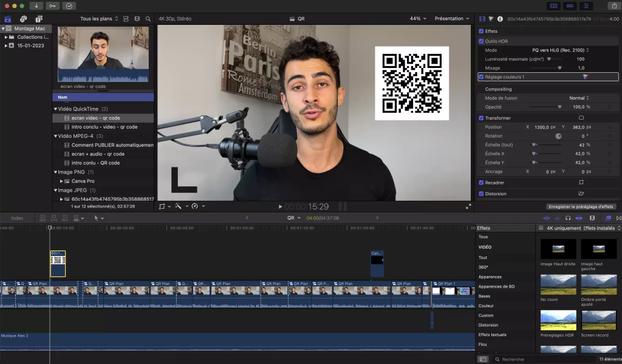The image size is (622, 364).
Task: Go back in timeline history arrow
Action: click(x=247, y=218)
